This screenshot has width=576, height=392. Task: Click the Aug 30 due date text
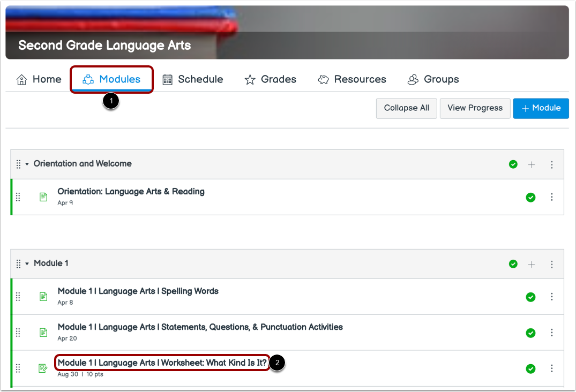pyautogui.click(x=68, y=374)
